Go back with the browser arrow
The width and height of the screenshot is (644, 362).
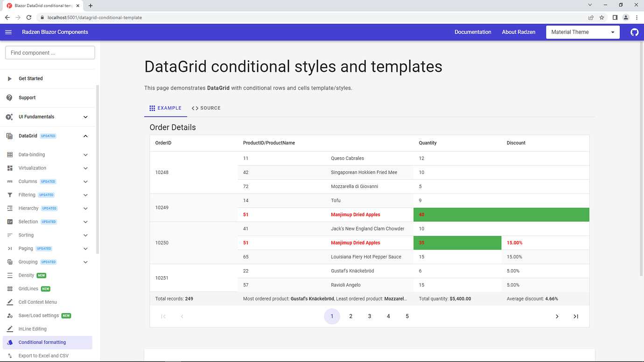(7, 17)
